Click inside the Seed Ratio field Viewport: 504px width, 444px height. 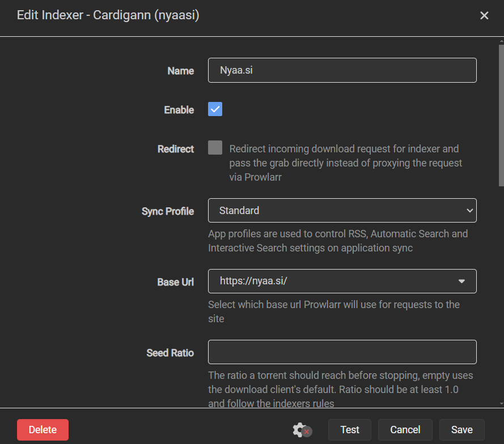(342, 352)
